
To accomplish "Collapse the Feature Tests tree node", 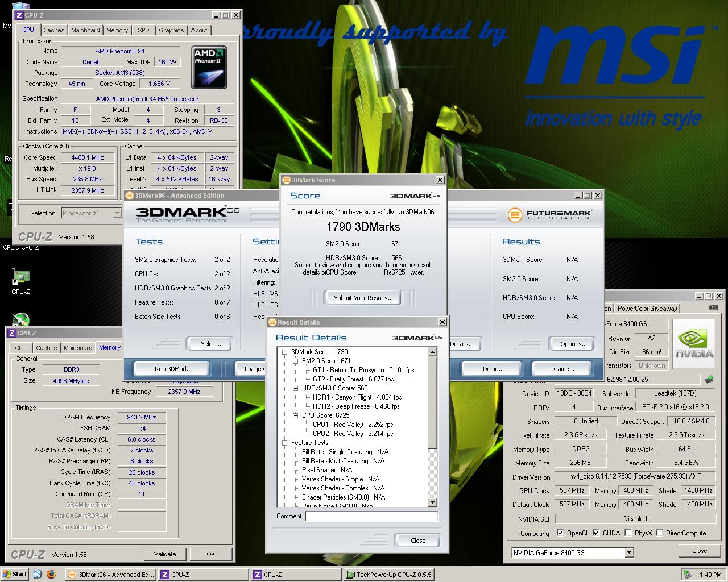I will (x=285, y=443).
